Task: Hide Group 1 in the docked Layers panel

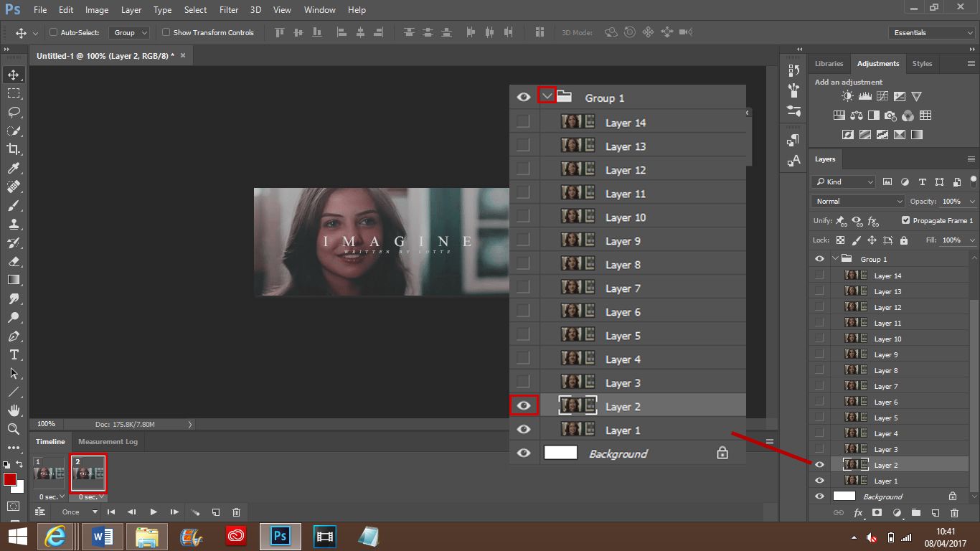Action: coord(819,259)
